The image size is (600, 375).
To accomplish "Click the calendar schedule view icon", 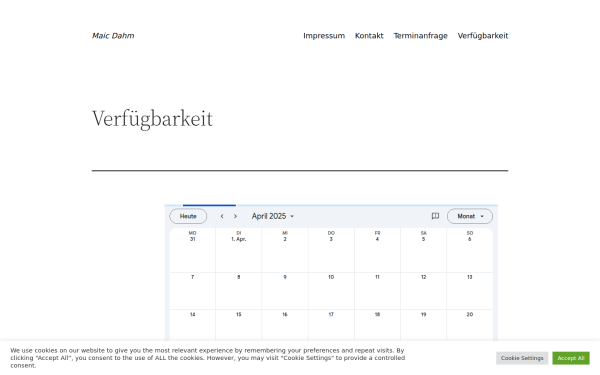I will click(435, 216).
